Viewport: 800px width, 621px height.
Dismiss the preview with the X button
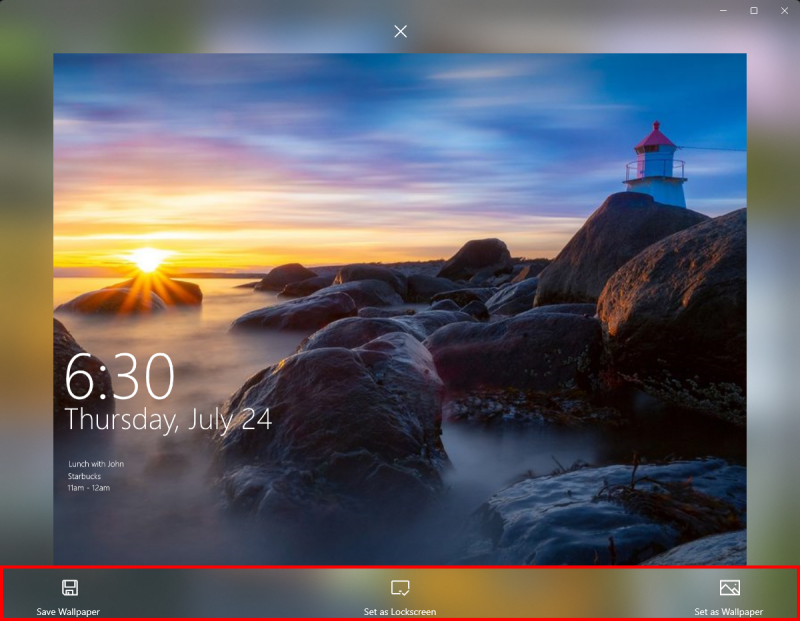[400, 31]
